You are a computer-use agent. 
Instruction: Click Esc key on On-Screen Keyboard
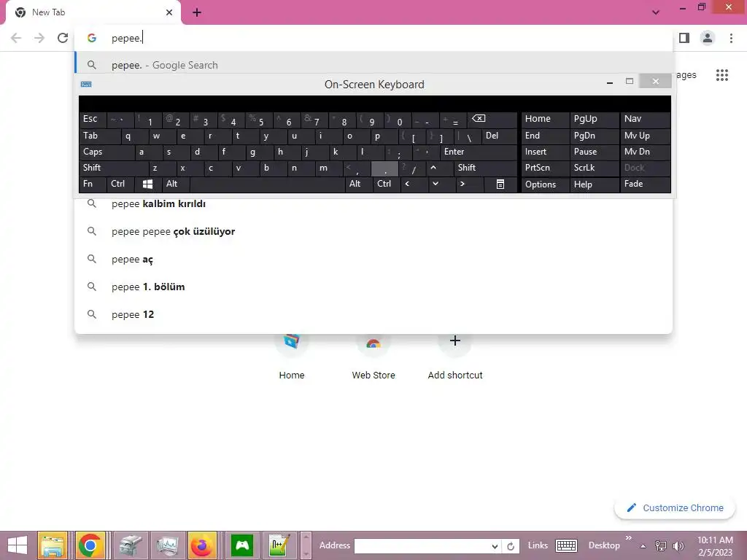point(93,120)
